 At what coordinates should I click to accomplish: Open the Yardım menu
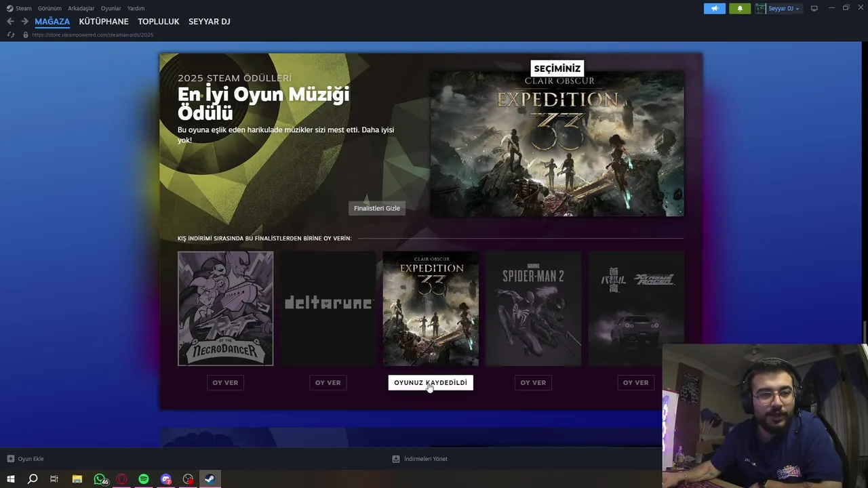(x=136, y=8)
